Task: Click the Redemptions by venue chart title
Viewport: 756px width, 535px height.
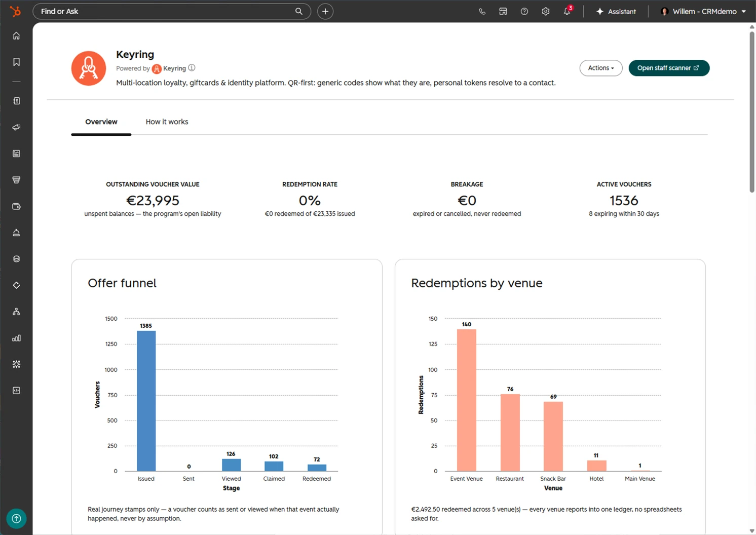Action: (477, 283)
